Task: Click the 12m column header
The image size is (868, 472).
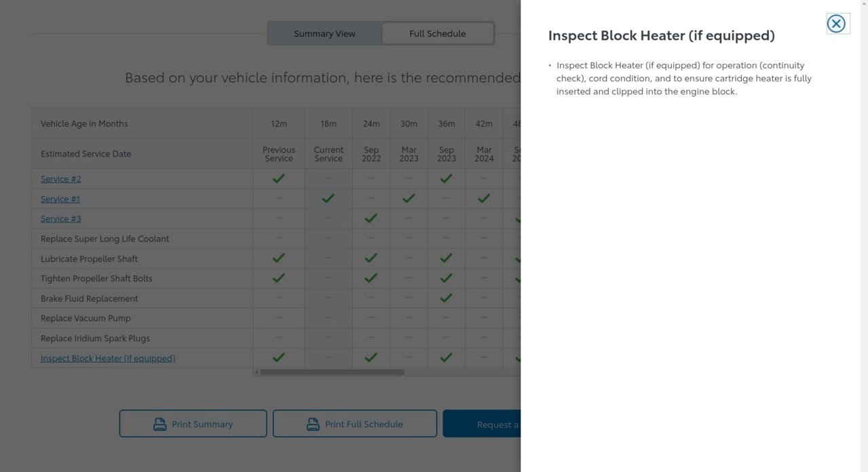Action: (x=278, y=123)
